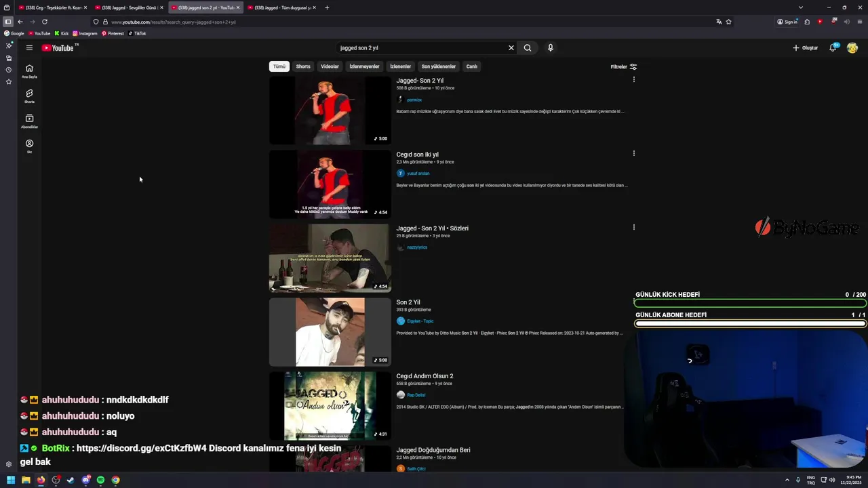Viewport: 868px width, 488px height.
Task: Open the potmick channel link
Action: coord(414,100)
